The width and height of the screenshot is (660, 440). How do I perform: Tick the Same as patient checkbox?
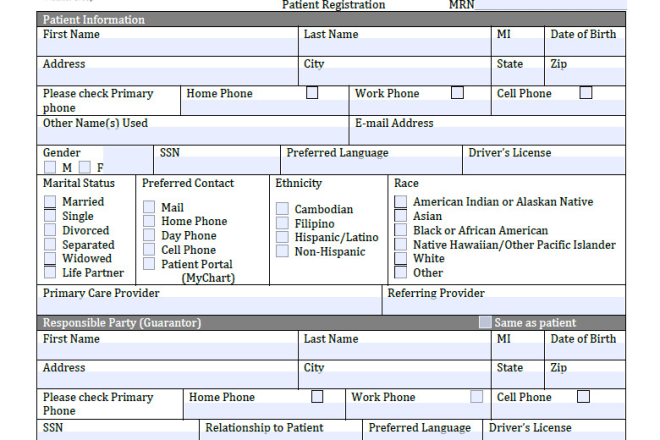click(485, 323)
